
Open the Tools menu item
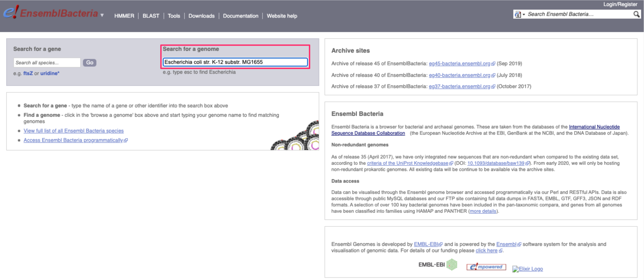tap(174, 16)
